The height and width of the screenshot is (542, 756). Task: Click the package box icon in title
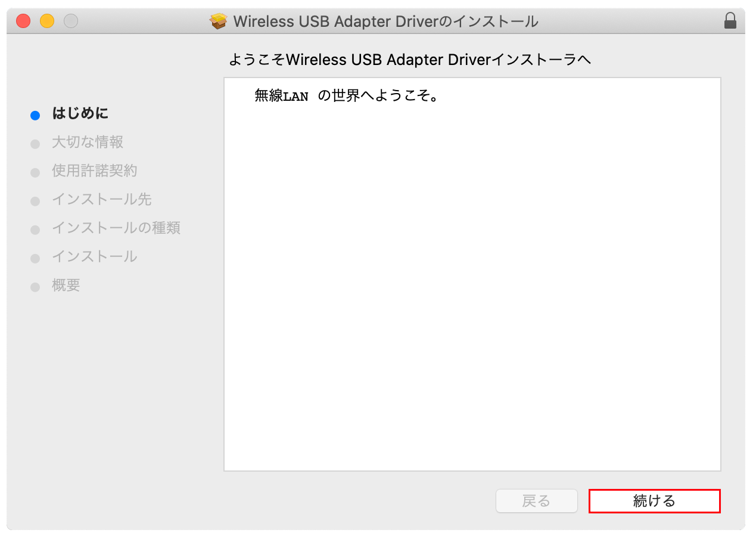tap(219, 21)
